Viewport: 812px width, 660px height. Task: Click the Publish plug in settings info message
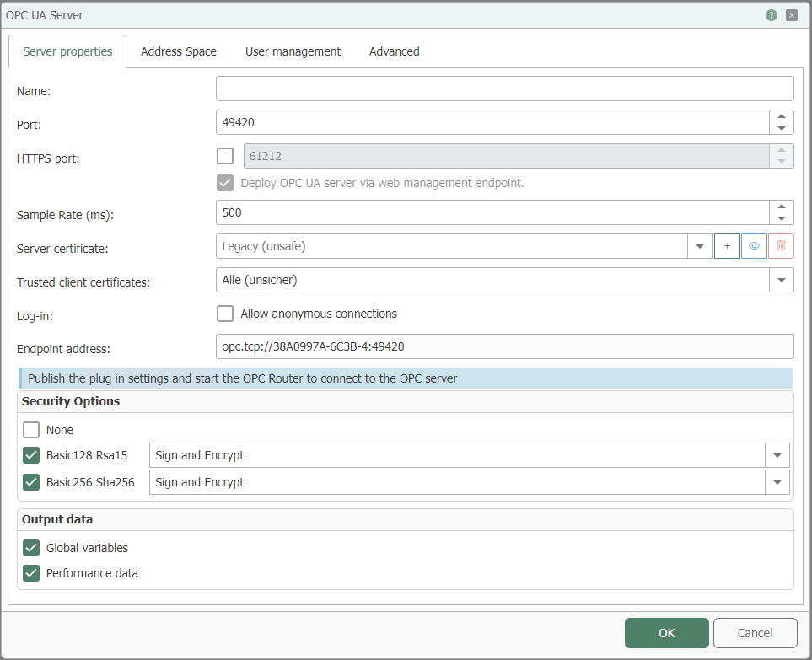pyautogui.click(x=406, y=378)
